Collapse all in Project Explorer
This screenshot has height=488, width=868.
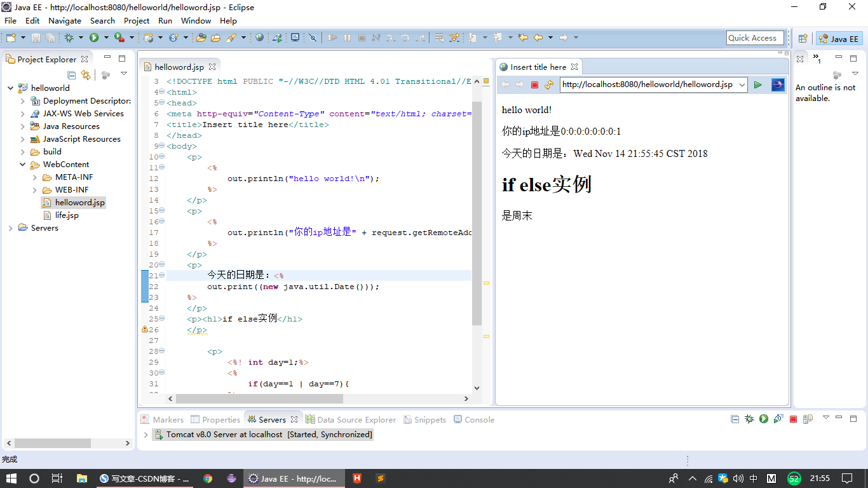point(71,75)
